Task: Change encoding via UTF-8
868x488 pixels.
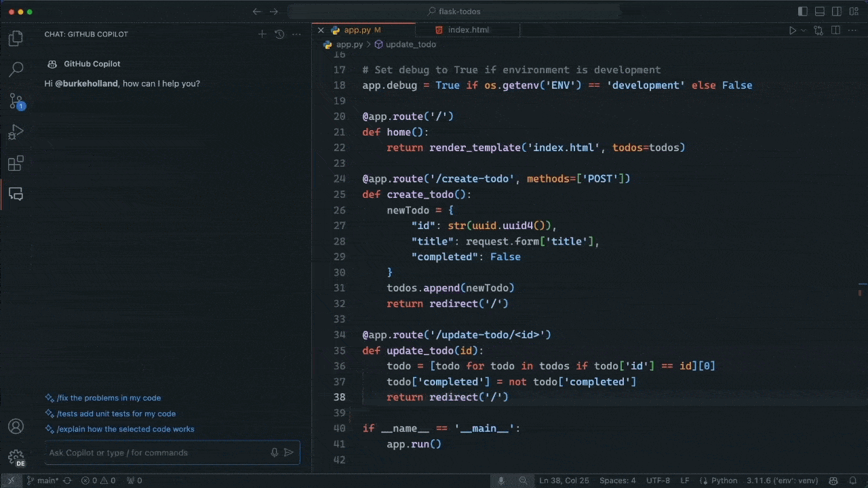Action: [658, 481]
